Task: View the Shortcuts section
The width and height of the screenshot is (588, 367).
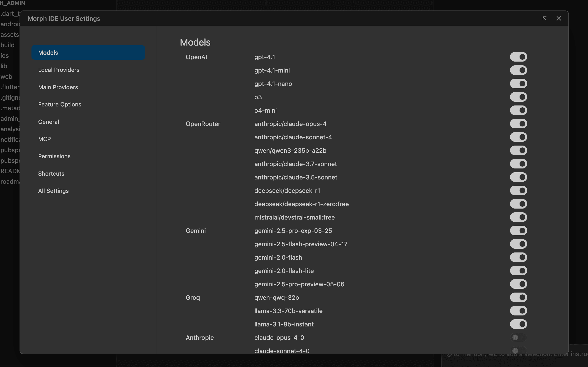Action: coord(88,173)
